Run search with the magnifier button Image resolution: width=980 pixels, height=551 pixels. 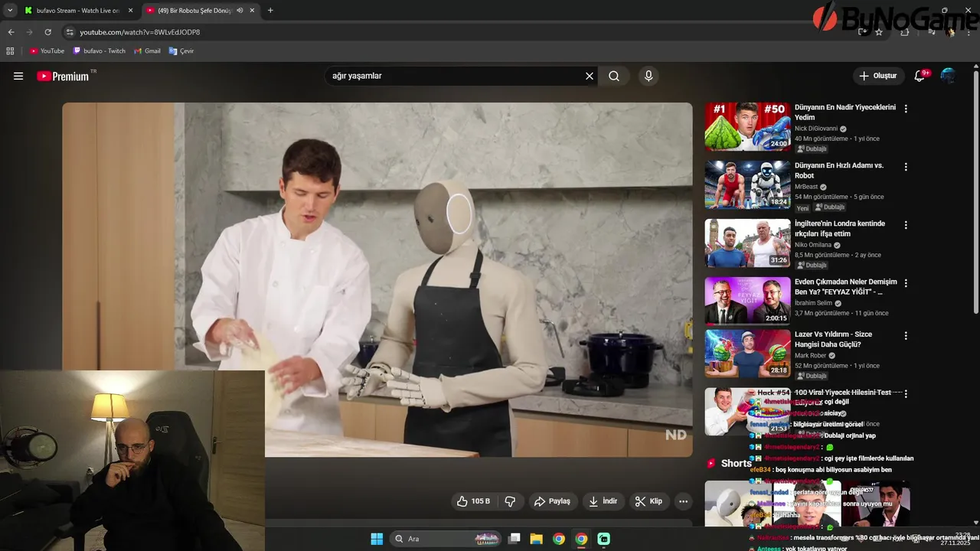tap(614, 76)
